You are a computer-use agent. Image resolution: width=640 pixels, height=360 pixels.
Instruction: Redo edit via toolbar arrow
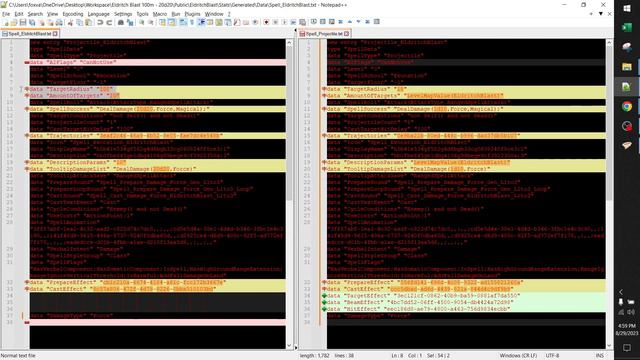[x=109, y=22]
